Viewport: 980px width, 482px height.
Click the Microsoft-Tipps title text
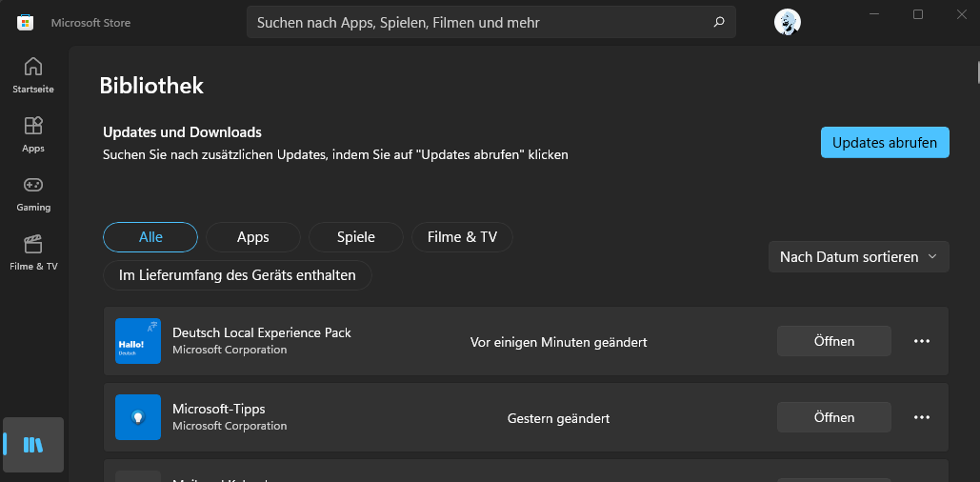click(219, 409)
